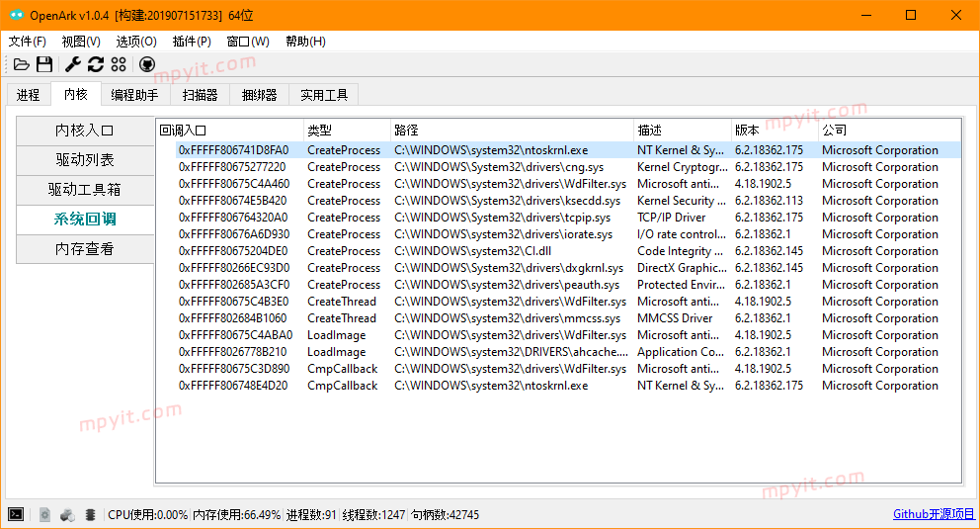Click the 内存使用 status bar entry
This screenshot has width=980, height=529.
click(x=236, y=514)
